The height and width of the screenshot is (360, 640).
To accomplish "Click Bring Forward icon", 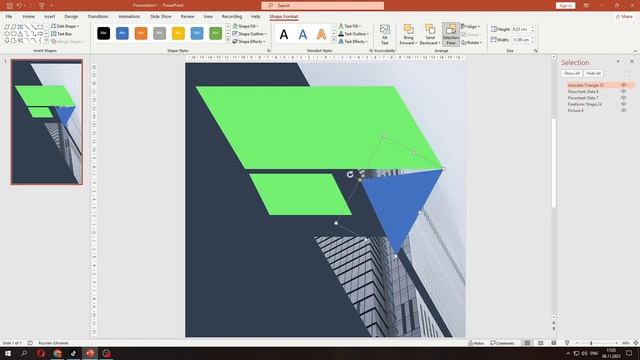I will (408, 29).
